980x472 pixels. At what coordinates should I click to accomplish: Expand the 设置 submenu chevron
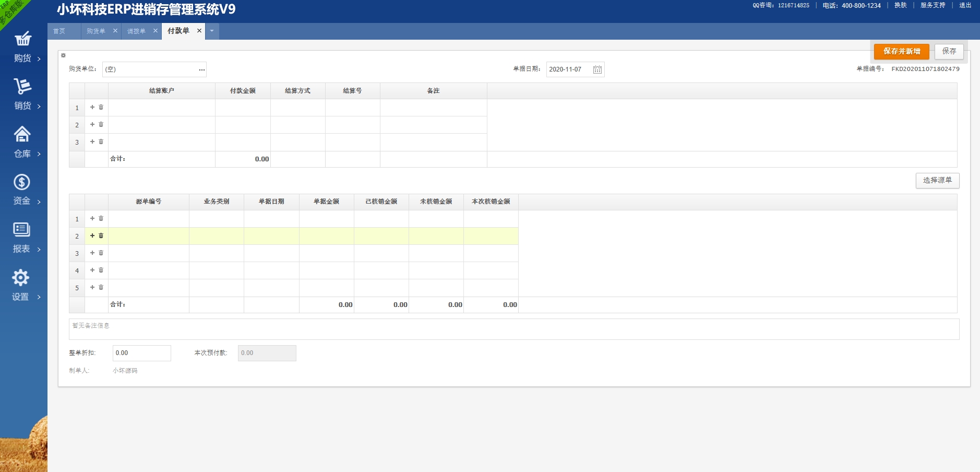[39, 297]
